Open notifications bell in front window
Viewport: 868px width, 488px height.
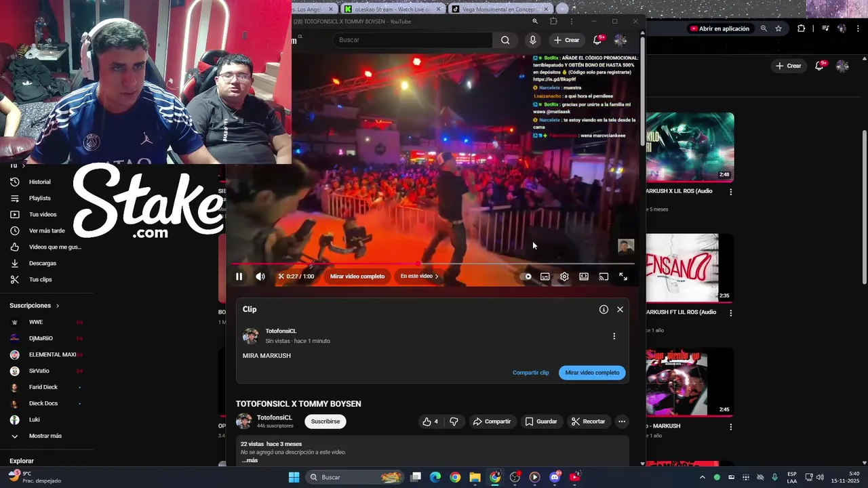point(598,40)
